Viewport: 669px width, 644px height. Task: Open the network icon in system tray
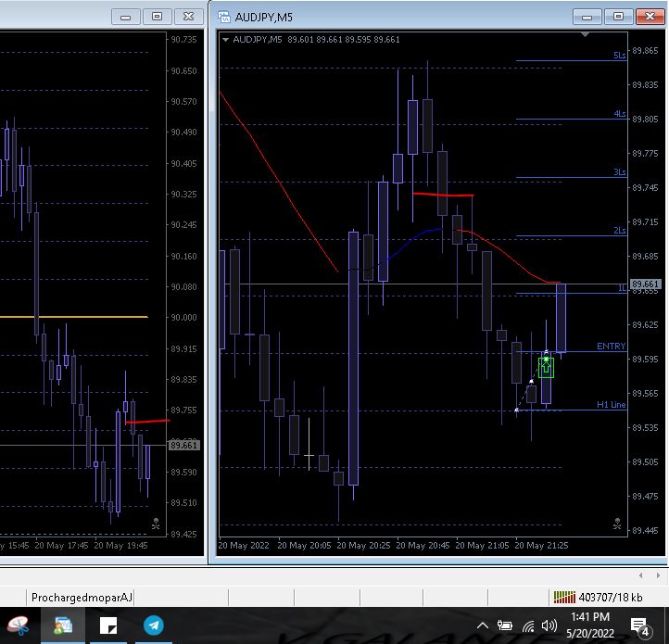527,625
